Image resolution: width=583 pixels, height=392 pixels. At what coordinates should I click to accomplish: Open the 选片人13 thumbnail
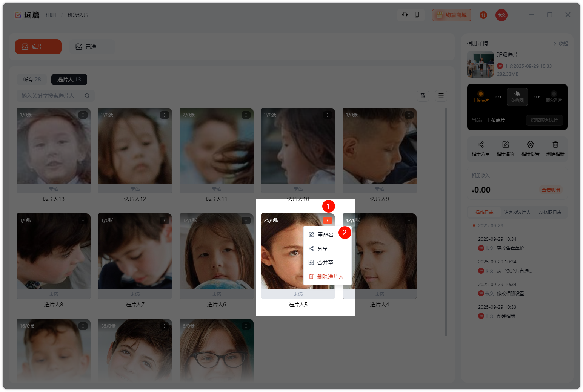[54, 146]
